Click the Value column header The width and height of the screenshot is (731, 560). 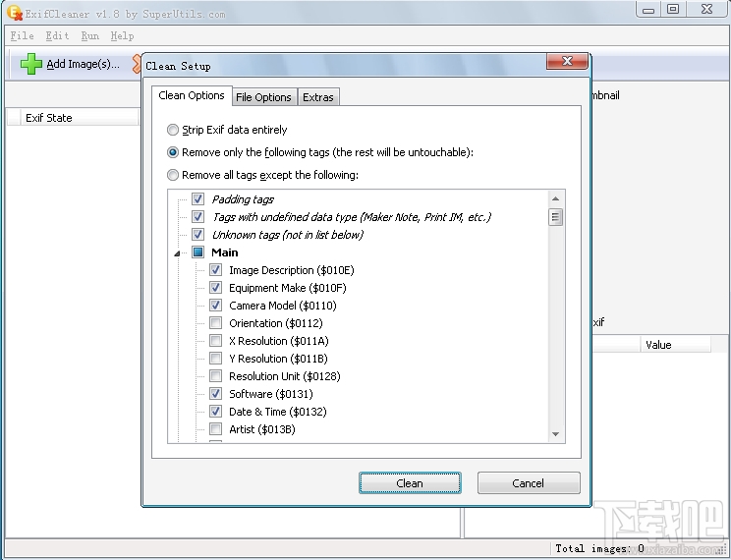(x=675, y=345)
